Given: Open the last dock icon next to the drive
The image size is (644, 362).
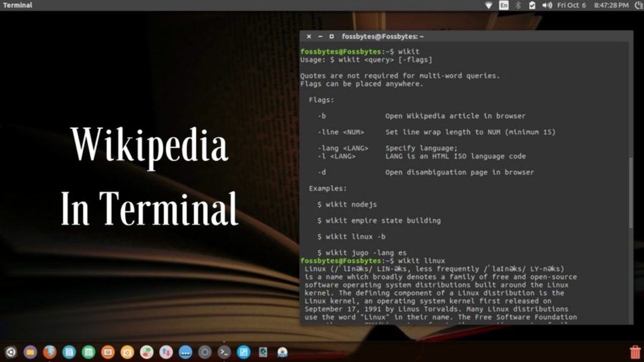Looking at the screenshot, I should click(x=282, y=352).
